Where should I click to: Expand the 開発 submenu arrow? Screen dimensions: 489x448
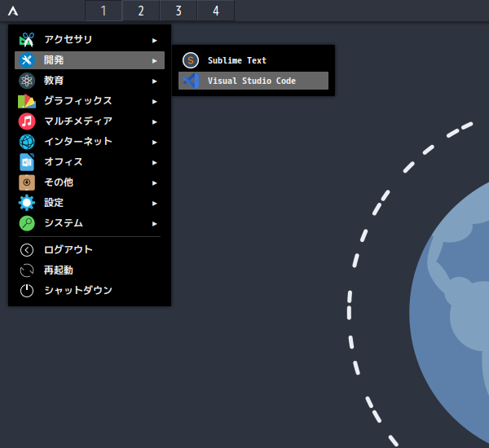click(x=154, y=61)
